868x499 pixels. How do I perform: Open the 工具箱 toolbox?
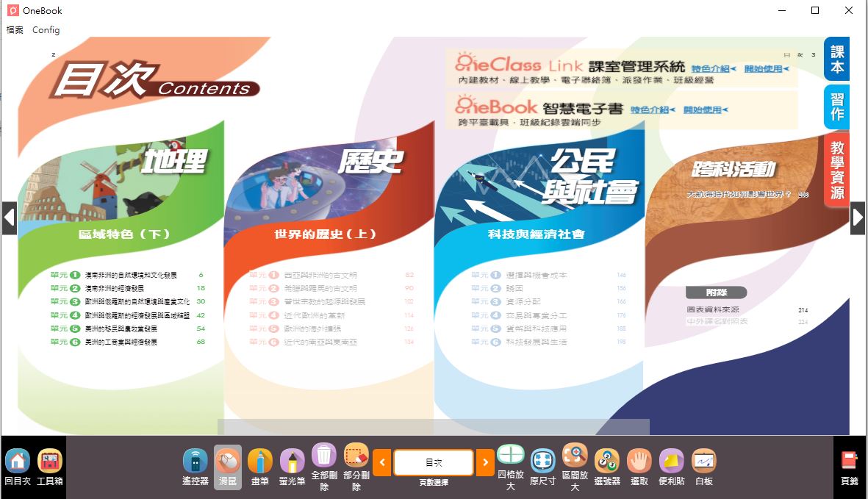click(50, 467)
